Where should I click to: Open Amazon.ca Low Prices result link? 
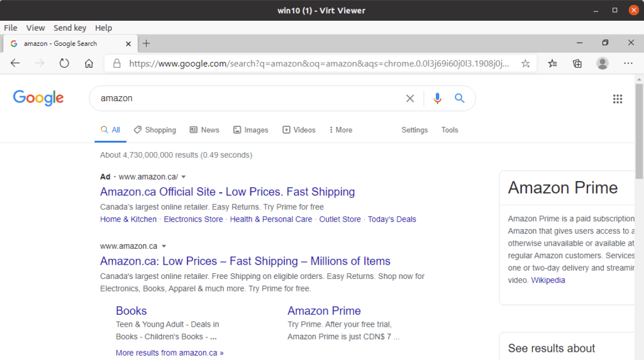pyautogui.click(x=245, y=261)
